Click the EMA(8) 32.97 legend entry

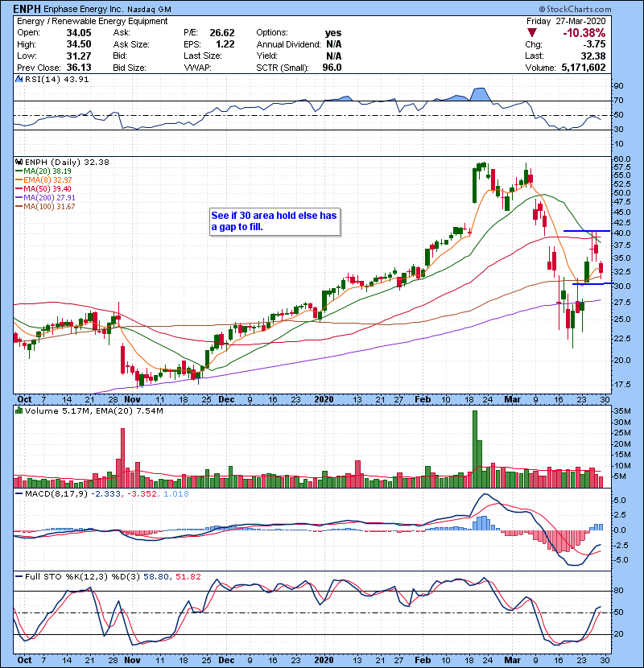tap(43, 179)
